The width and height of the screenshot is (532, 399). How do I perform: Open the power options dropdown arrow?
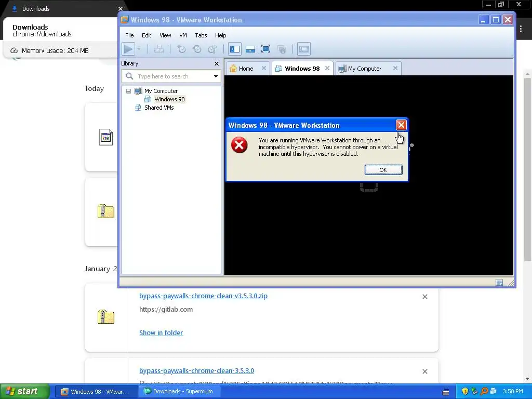pyautogui.click(x=139, y=49)
